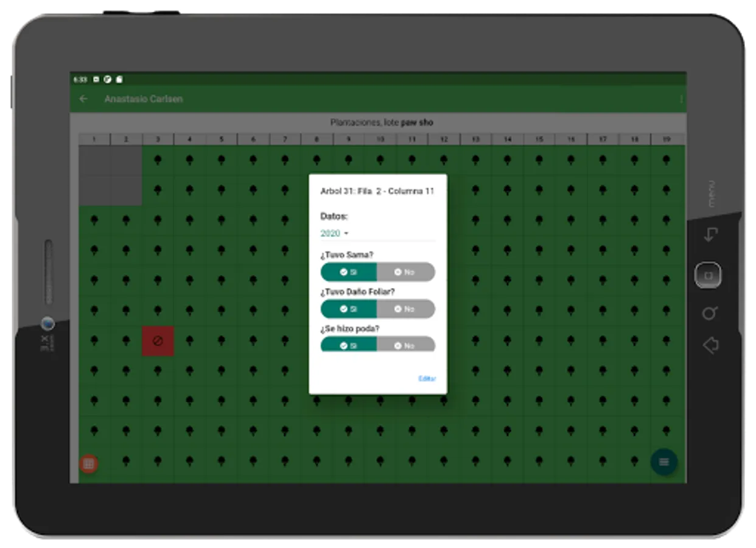The image size is (756, 548).
Task: Click the '¿Se hizo poda?' question label
Action: click(x=351, y=329)
